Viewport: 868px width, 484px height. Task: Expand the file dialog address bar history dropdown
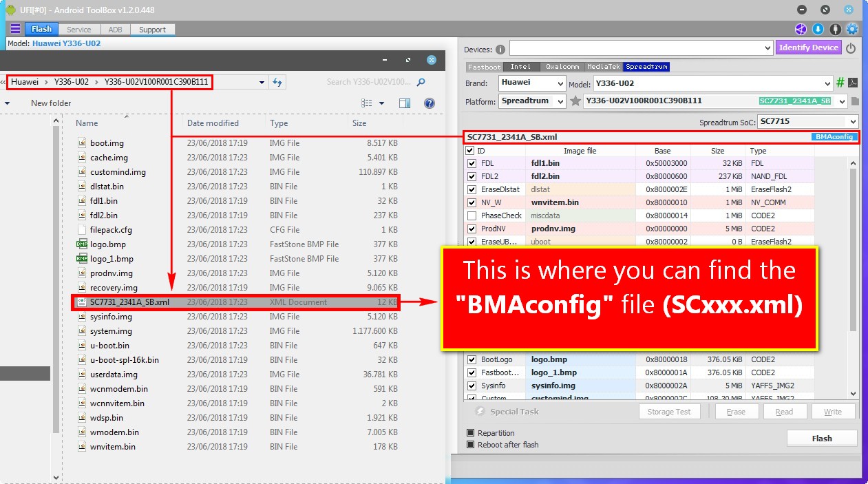click(262, 83)
